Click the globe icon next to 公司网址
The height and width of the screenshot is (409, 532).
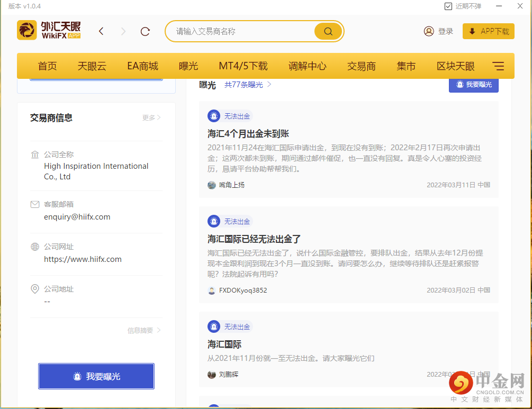[x=34, y=247]
